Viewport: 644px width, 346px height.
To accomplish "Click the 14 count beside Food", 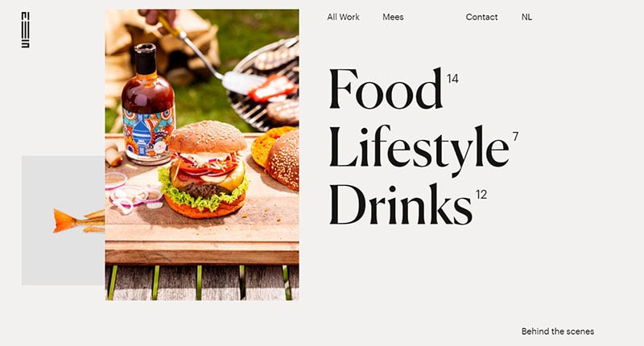I will [x=452, y=78].
